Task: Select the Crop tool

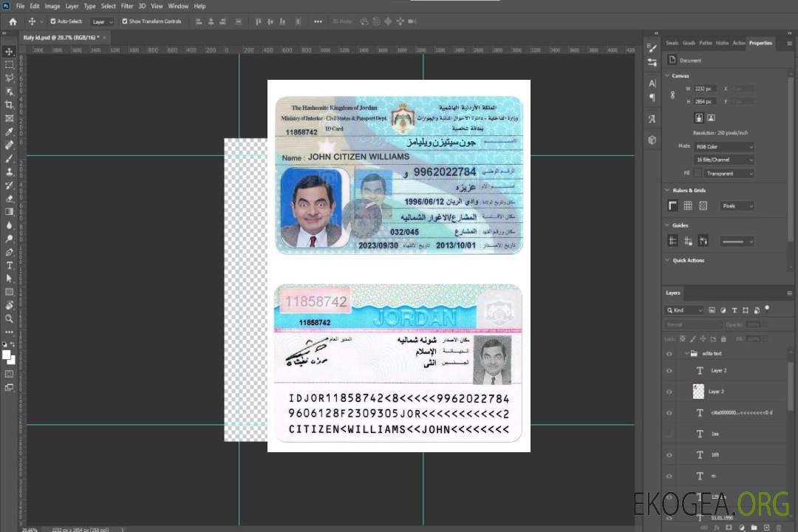Action: [x=9, y=105]
